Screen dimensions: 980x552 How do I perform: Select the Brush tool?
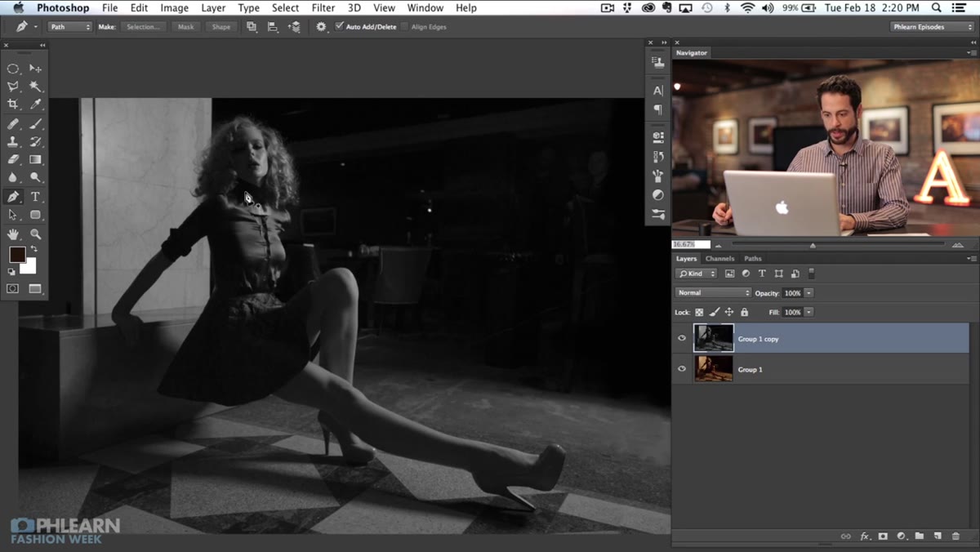coord(36,124)
